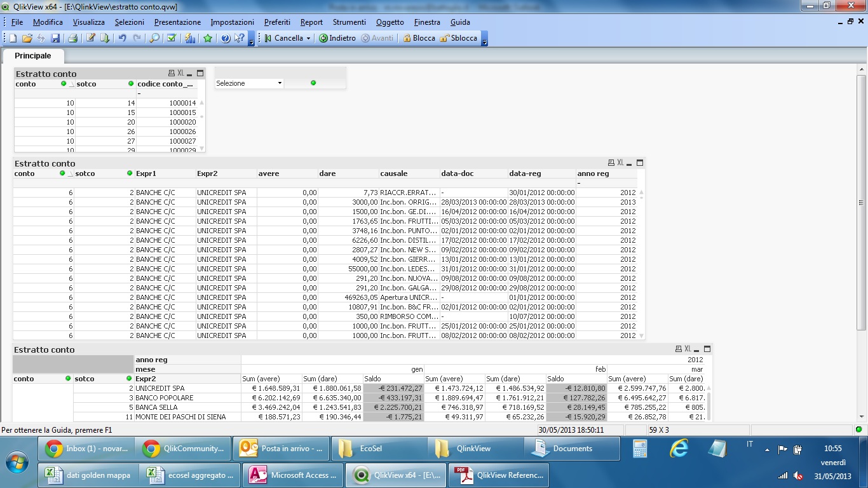
Task: Click the data-reg column header
Action: [541, 173]
